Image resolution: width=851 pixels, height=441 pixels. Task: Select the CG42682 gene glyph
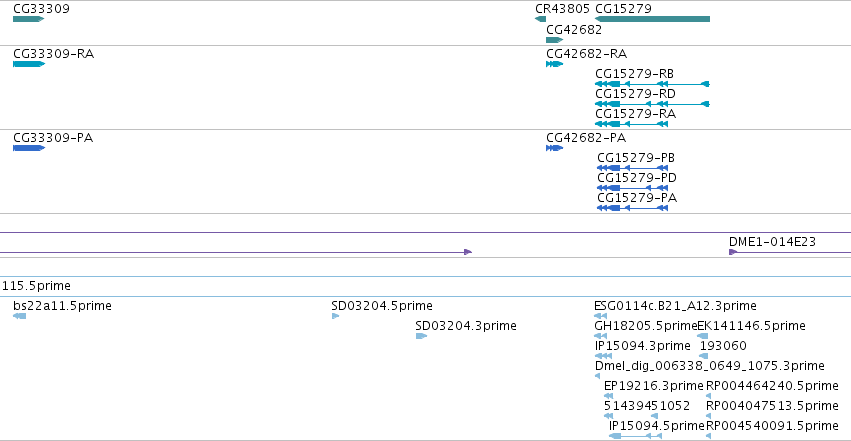coord(555,40)
